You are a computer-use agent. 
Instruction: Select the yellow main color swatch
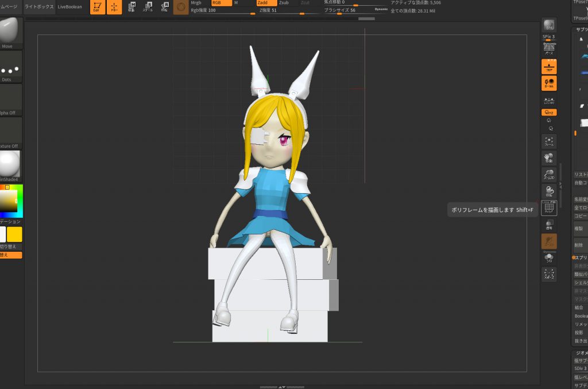click(x=14, y=234)
